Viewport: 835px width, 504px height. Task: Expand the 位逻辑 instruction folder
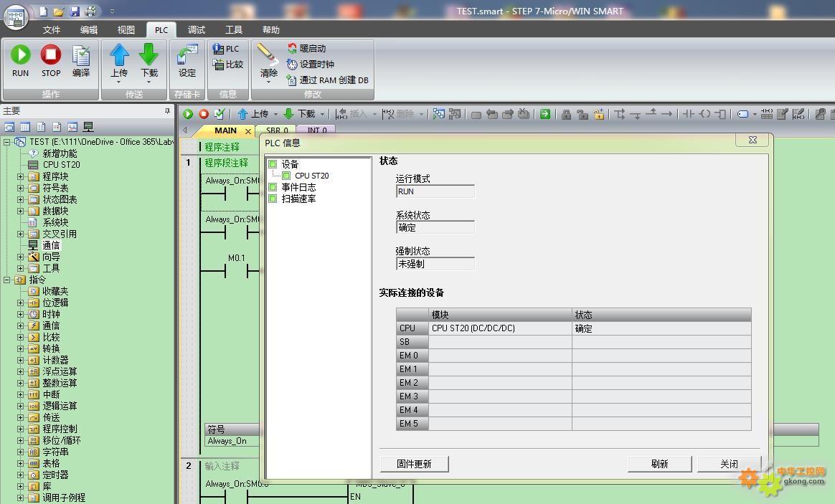click(x=20, y=303)
